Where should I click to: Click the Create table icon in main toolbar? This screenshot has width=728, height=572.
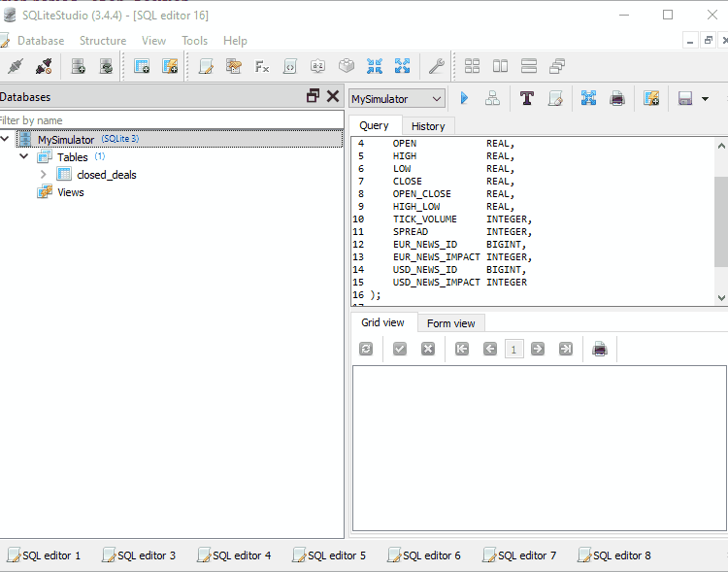(142, 66)
